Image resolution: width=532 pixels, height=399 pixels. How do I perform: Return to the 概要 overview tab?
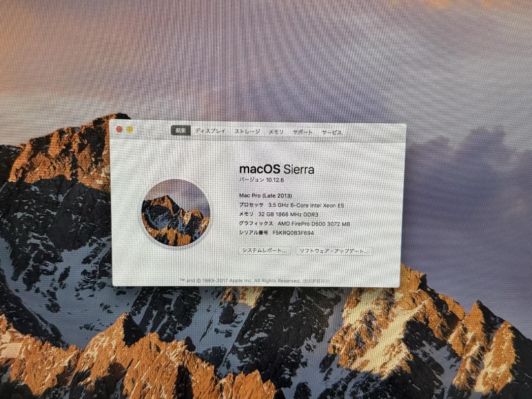pyautogui.click(x=181, y=130)
